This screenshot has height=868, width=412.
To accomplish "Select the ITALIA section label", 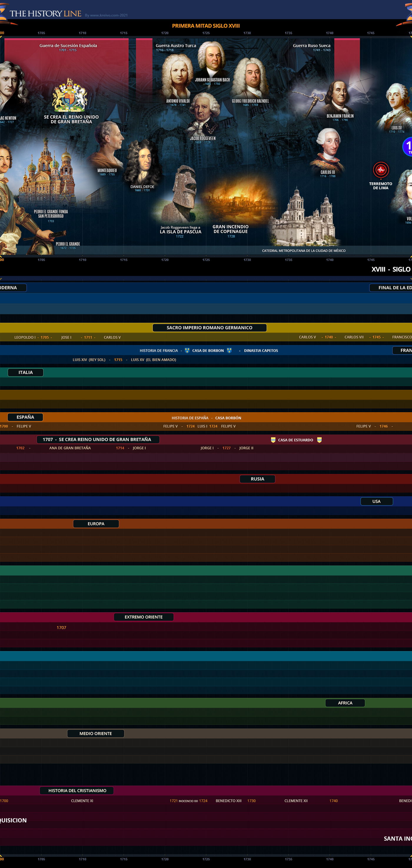I will [x=26, y=372].
